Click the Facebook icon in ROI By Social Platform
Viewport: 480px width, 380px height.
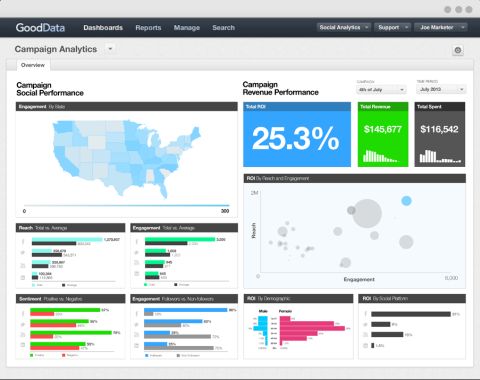pos(366,314)
